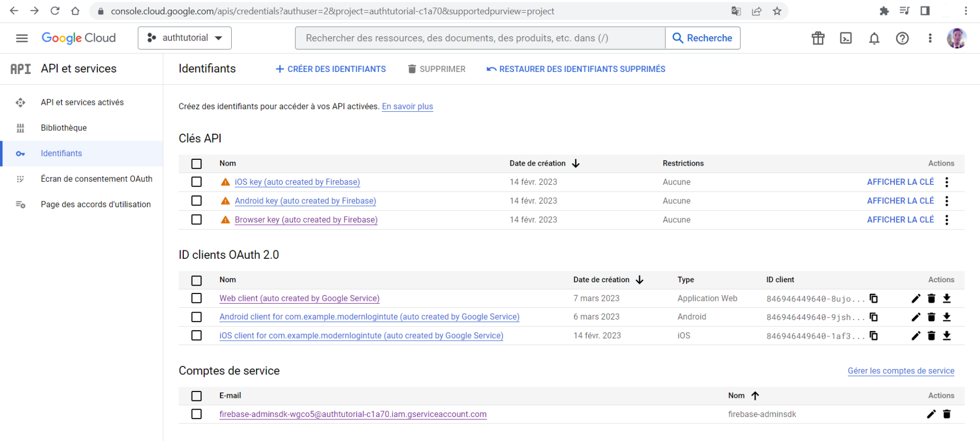Open the navigation hamburger menu

point(22,38)
